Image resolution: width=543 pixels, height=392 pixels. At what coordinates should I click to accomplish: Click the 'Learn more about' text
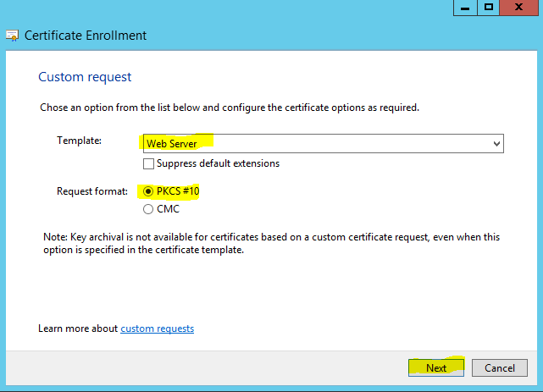(78, 328)
